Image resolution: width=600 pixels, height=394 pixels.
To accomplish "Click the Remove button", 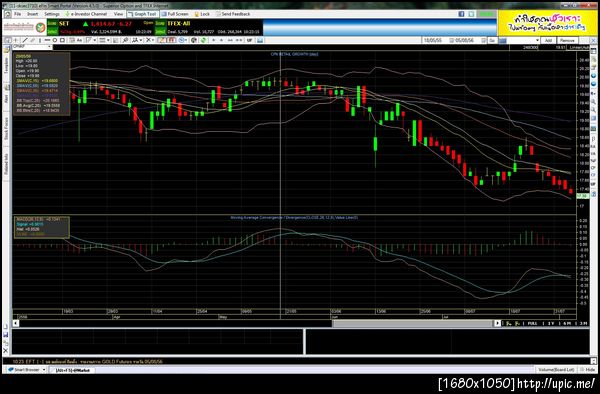I will tap(567, 40).
